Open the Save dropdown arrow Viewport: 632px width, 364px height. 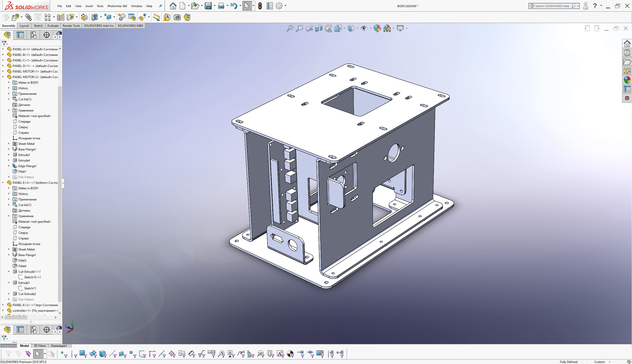[x=215, y=6]
